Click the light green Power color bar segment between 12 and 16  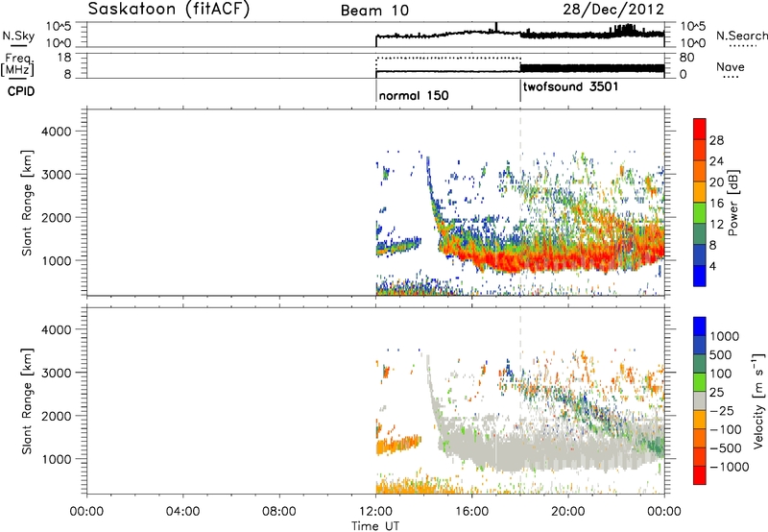coord(700,212)
